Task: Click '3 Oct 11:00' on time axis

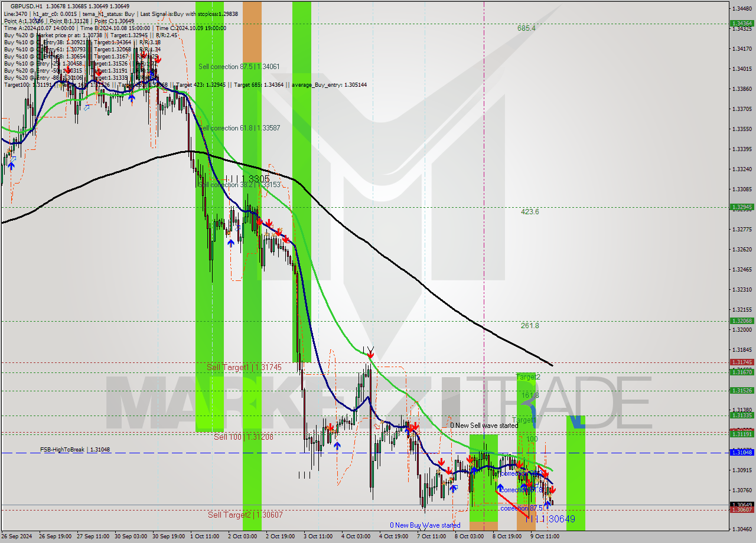Action: pos(319,537)
